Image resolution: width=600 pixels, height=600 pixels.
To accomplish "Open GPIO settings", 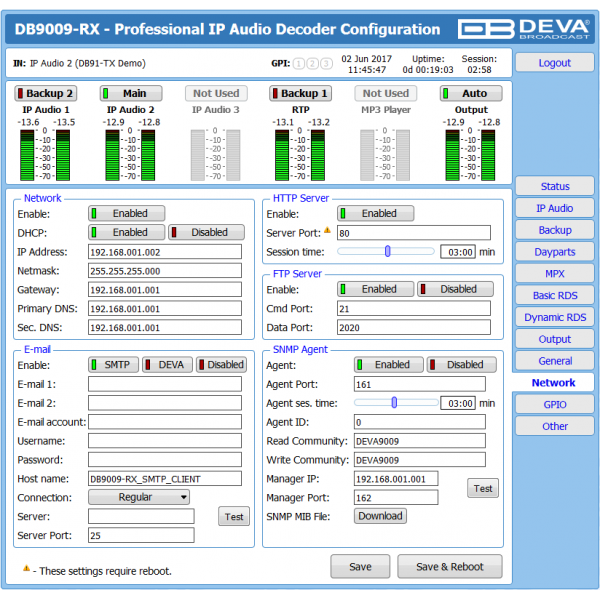I will (555, 404).
